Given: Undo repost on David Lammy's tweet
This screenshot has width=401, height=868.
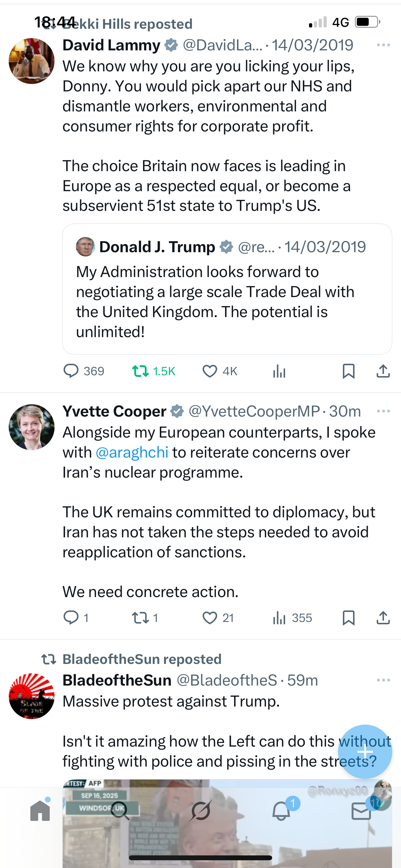Looking at the screenshot, I should coord(140,371).
